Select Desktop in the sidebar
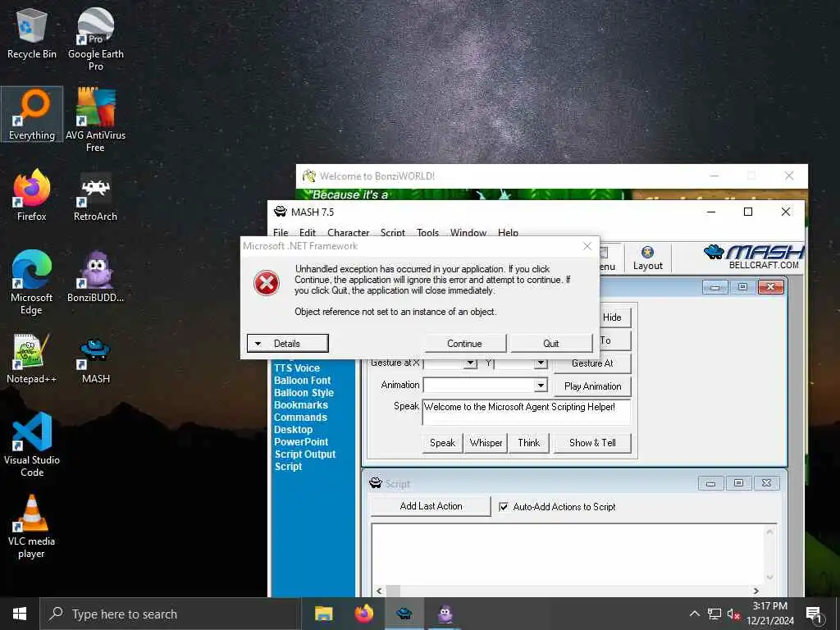Image resolution: width=840 pixels, height=630 pixels. (x=293, y=430)
